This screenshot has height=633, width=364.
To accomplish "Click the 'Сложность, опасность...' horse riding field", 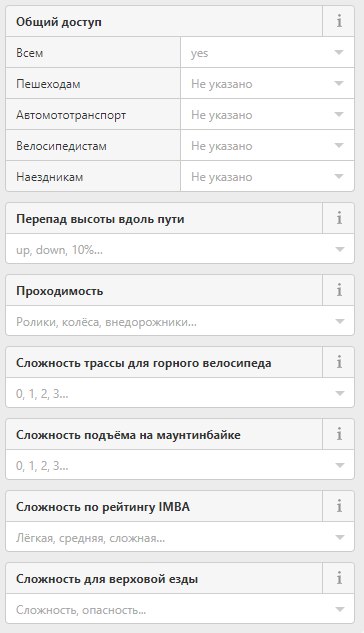I will point(180,609).
